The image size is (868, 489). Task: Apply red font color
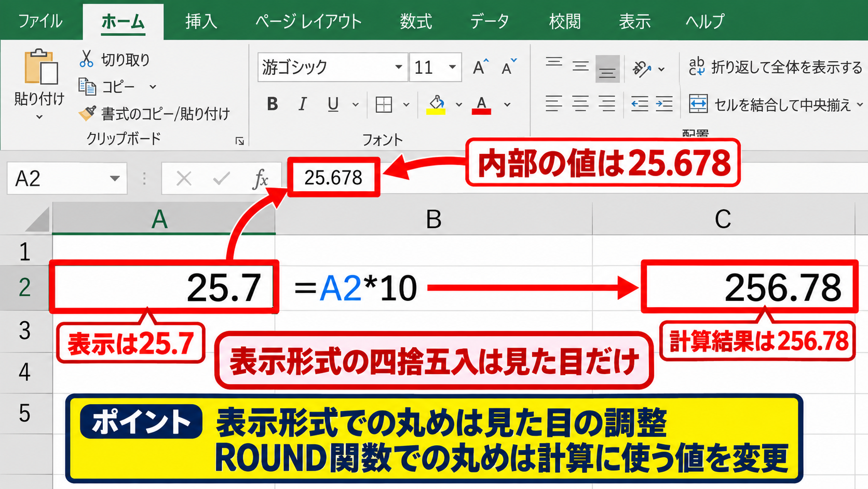(481, 104)
